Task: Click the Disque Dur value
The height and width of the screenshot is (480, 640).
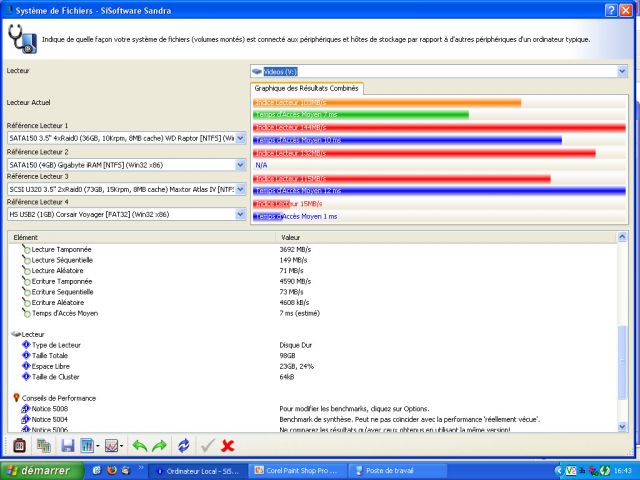Action: [x=296, y=345]
